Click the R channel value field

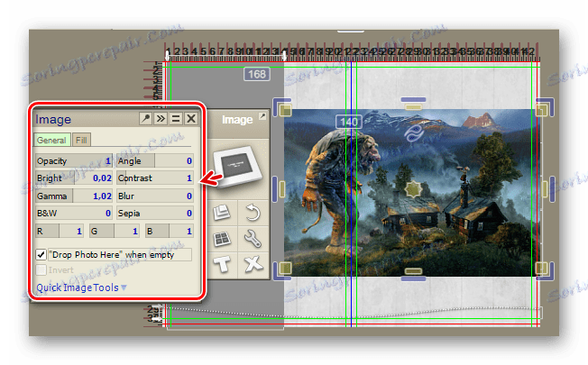point(60,231)
